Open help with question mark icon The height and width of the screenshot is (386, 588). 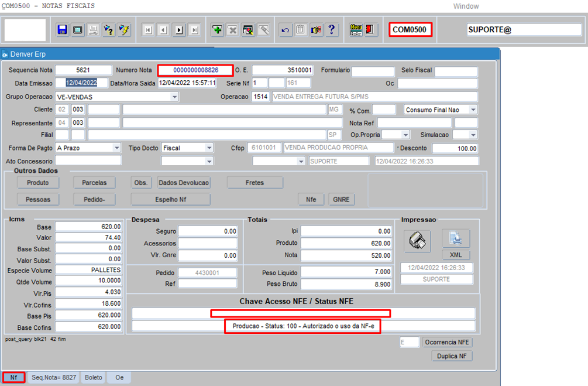(331, 30)
